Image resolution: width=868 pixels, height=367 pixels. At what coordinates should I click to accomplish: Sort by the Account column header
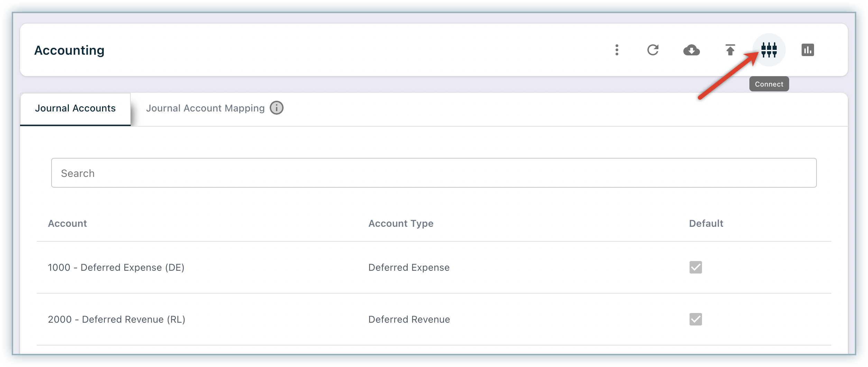(x=67, y=224)
